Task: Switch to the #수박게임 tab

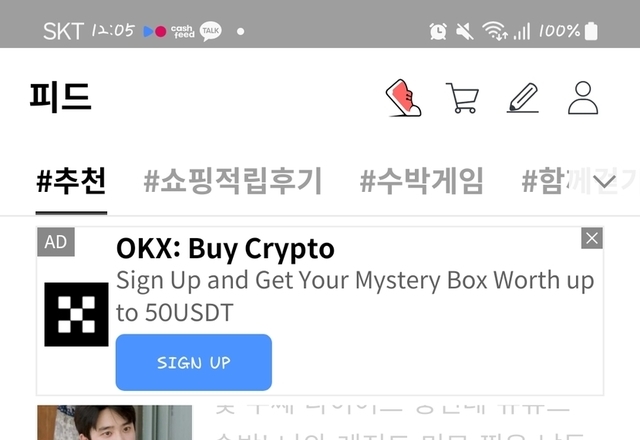Action: pos(422,181)
